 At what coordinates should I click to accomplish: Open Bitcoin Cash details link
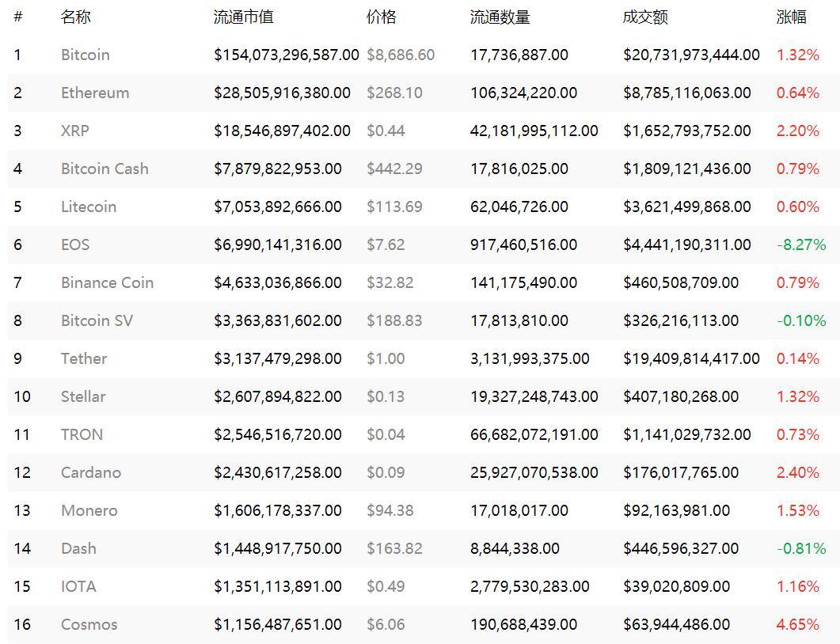105,169
